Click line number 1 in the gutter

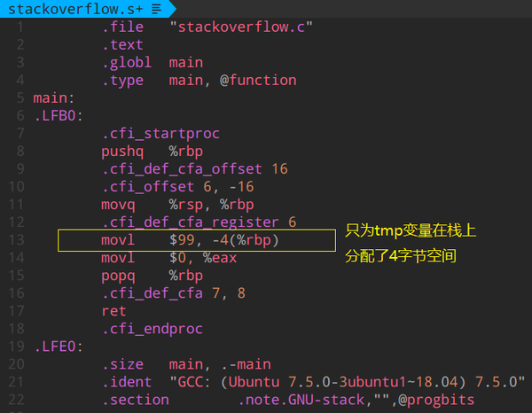[x=19, y=27]
